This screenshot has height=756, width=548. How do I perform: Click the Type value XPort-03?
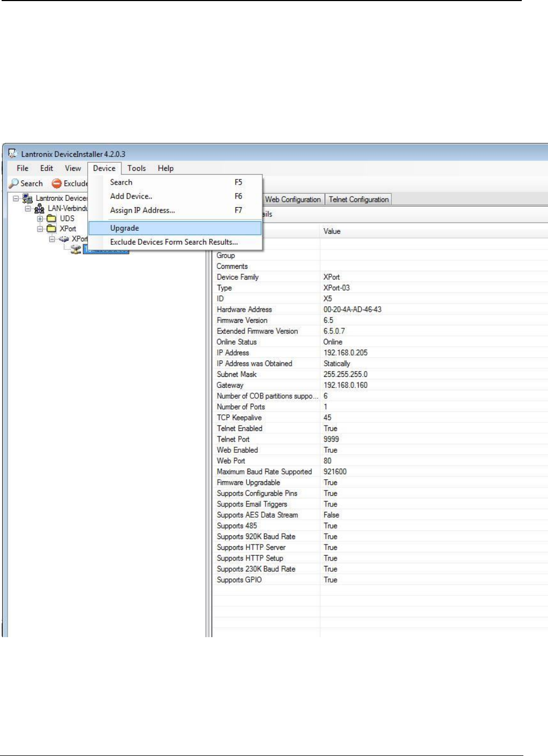pyautogui.click(x=337, y=288)
